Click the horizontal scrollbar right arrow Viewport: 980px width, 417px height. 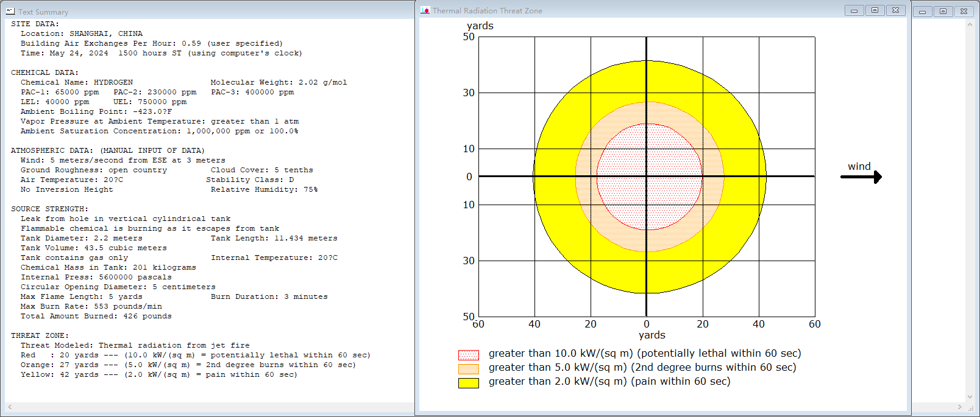960,407
